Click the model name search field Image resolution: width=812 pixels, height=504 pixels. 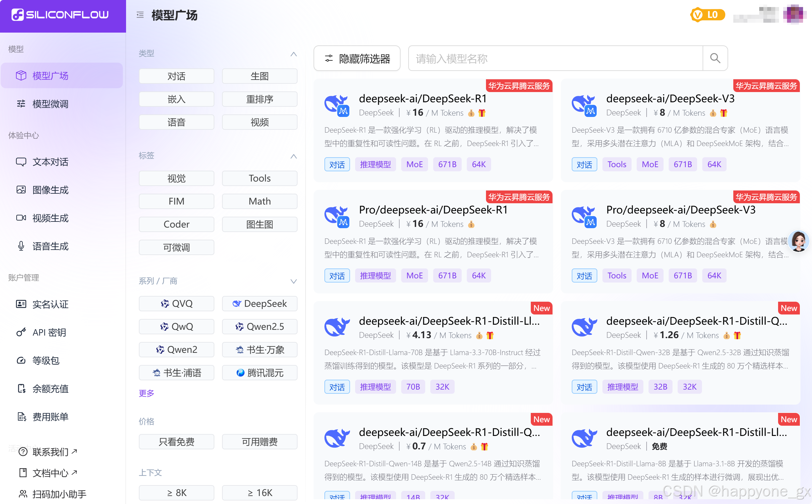click(x=555, y=59)
